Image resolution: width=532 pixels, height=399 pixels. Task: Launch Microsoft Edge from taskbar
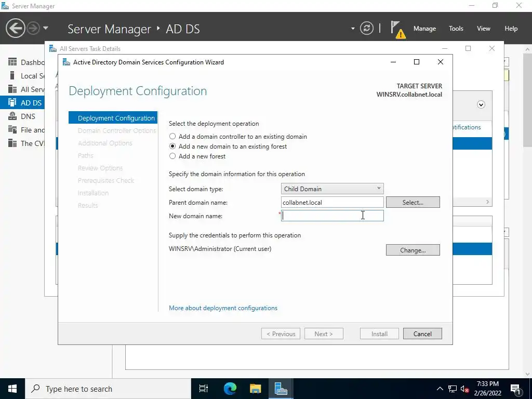click(230, 389)
